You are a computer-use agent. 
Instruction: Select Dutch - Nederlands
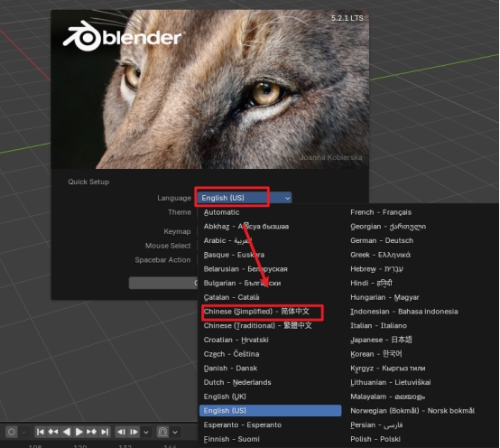[270, 382]
